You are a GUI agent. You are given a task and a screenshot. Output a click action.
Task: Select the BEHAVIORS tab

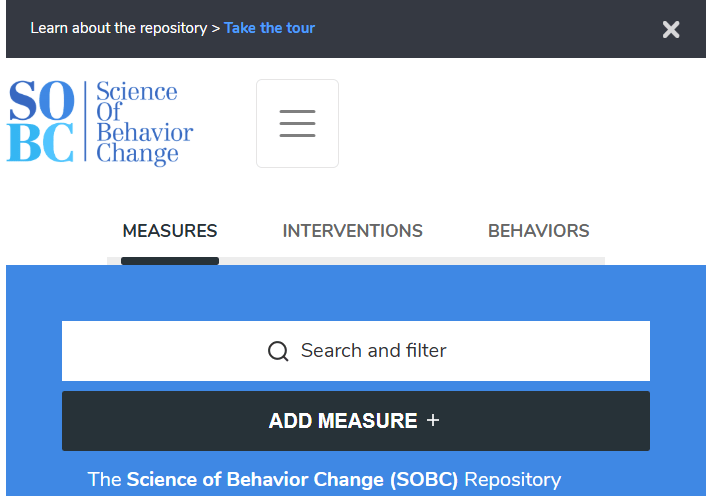tap(538, 231)
